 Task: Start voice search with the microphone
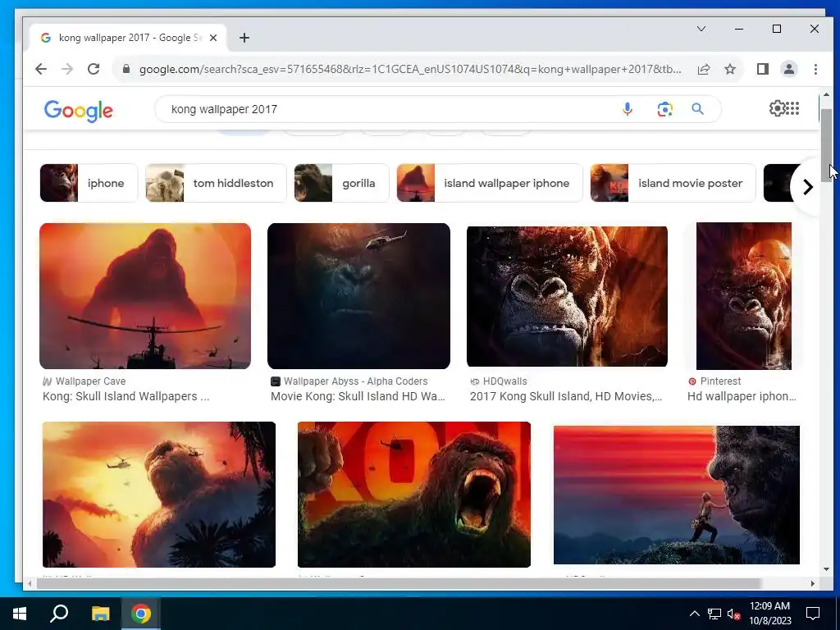coord(628,109)
